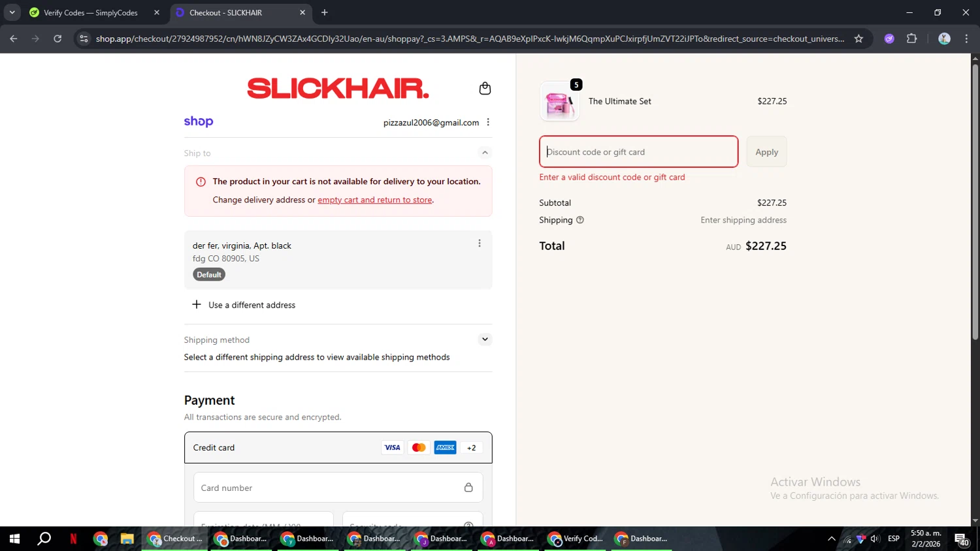Click the address bar URL

point(470,39)
